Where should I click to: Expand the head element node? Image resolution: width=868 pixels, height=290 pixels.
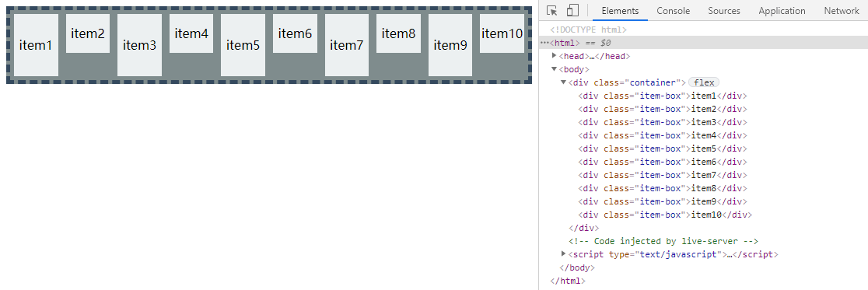(554, 56)
